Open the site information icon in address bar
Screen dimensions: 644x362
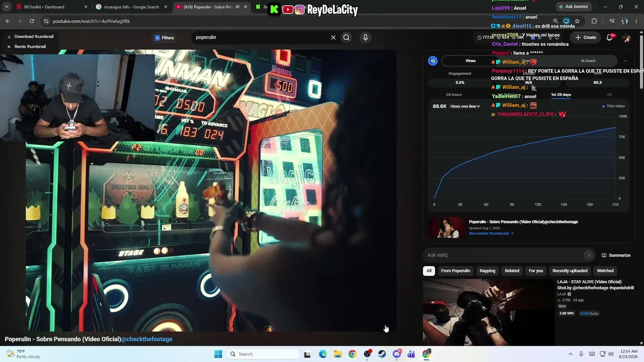46,21
